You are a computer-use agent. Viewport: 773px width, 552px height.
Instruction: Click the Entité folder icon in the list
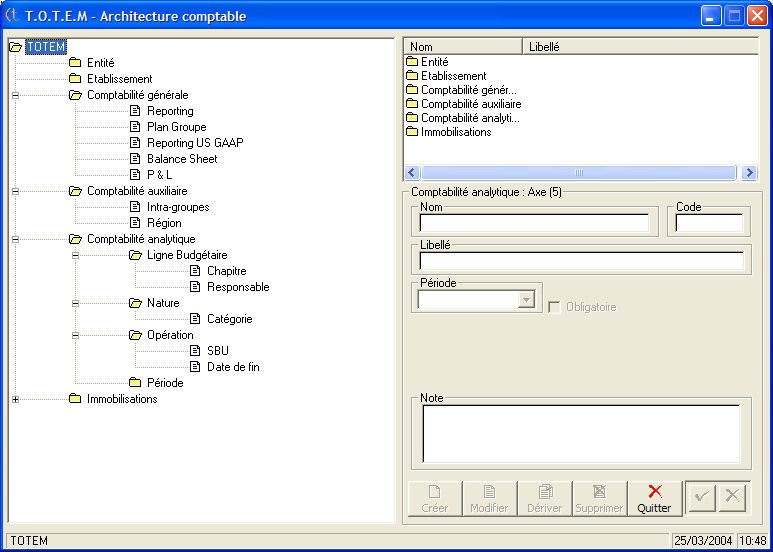pos(412,62)
